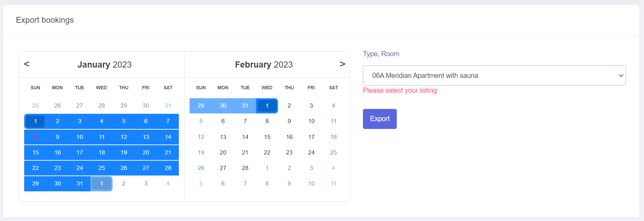Select January 25 in the fifth week row
The width and height of the screenshot is (644, 221).
pyautogui.click(x=102, y=168)
